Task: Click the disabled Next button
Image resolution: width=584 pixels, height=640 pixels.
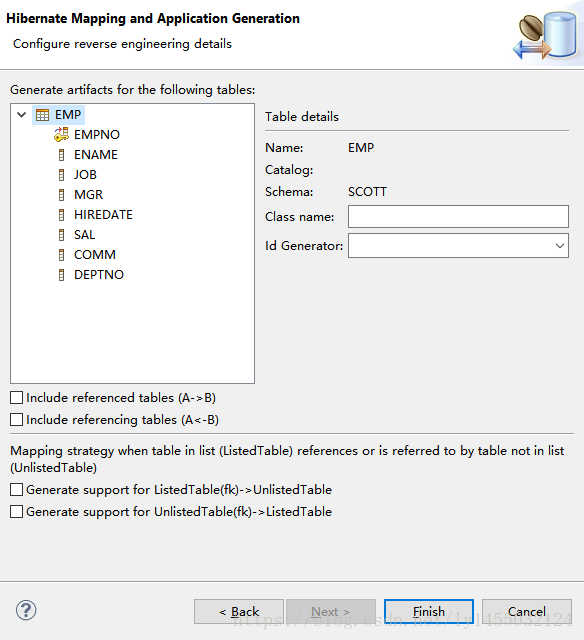Action: [331, 611]
